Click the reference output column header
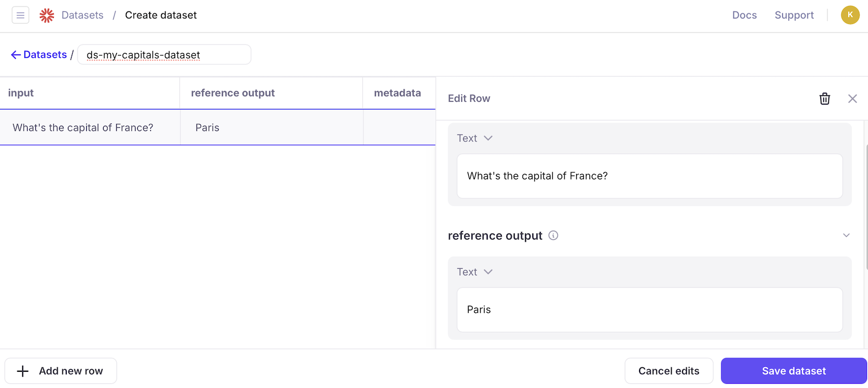The image size is (868, 388). (271, 93)
